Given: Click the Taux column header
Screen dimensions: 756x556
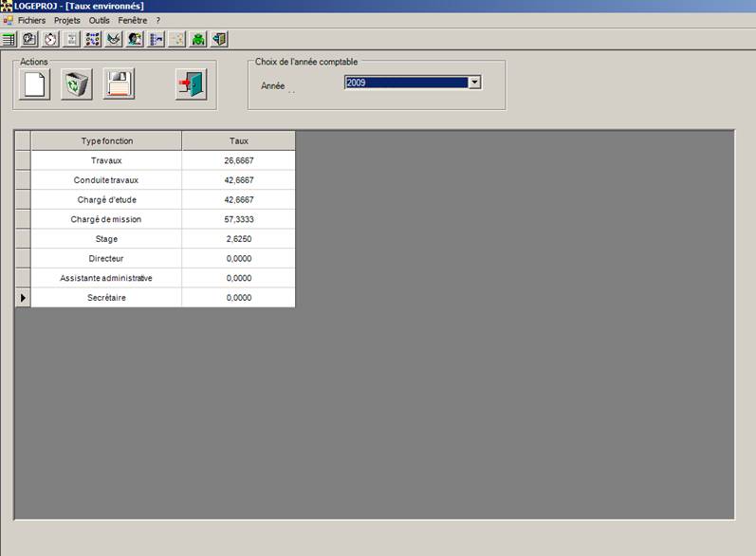Looking at the screenshot, I should [238, 140].
